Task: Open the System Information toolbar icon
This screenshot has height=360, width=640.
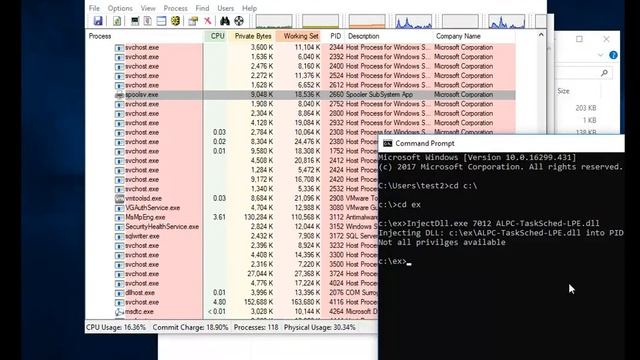Action: (x=135, y=21)
